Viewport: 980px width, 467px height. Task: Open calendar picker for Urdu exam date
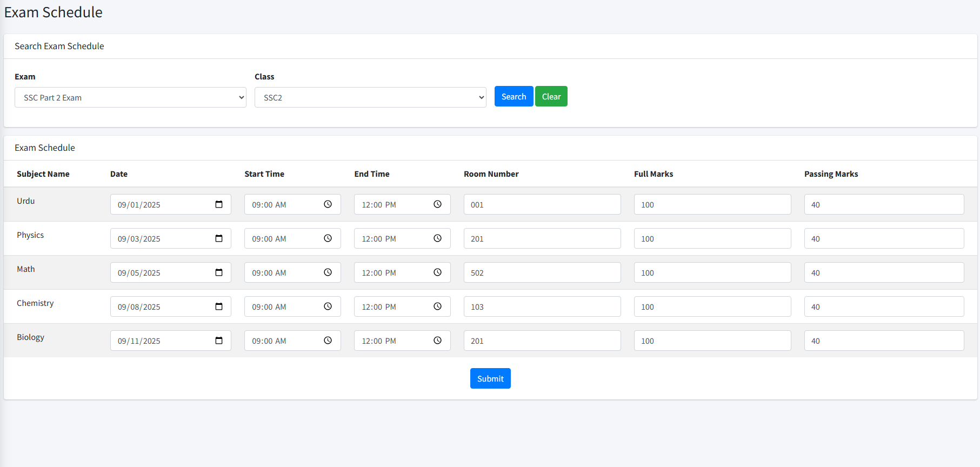pos(219,204)
